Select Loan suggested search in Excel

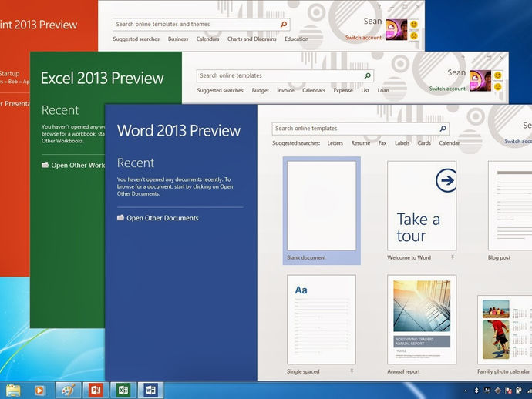[x=383, y=90]
